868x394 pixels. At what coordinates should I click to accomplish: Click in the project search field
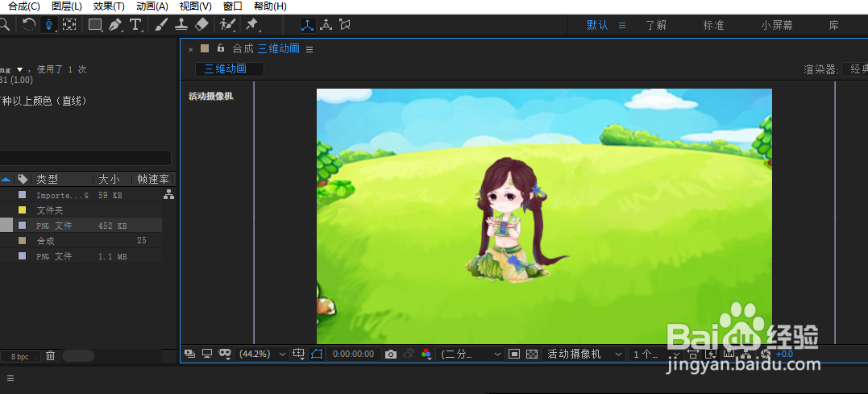pyautogui.click(x=84, y=158)
